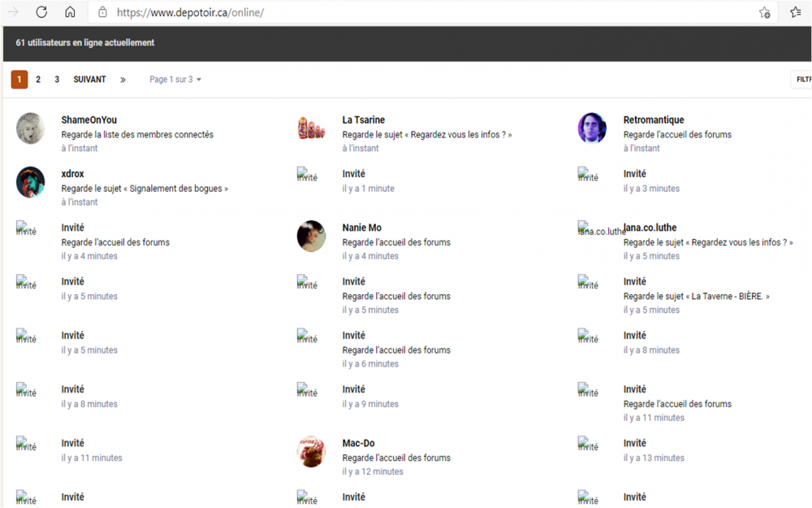
Task: Open the lana.co.luthe profile name link
Action: click(x=651, y=228)
